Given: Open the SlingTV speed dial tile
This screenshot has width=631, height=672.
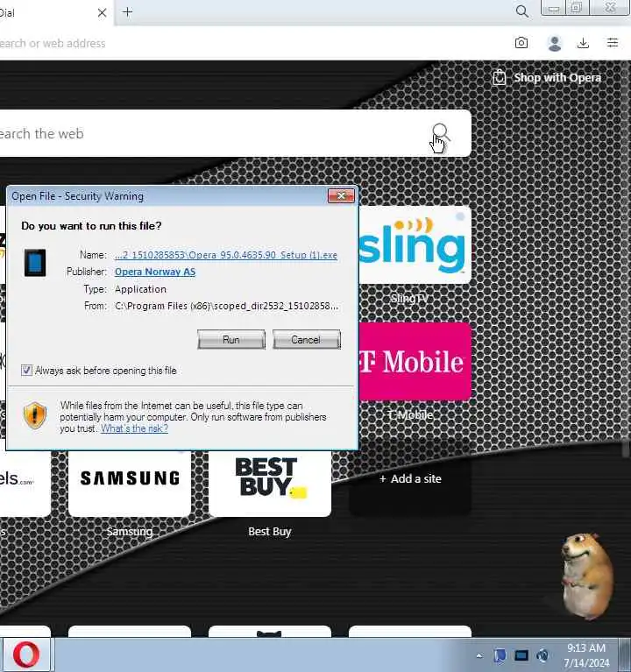Looking at the screenshot, I should click(415, 244).
